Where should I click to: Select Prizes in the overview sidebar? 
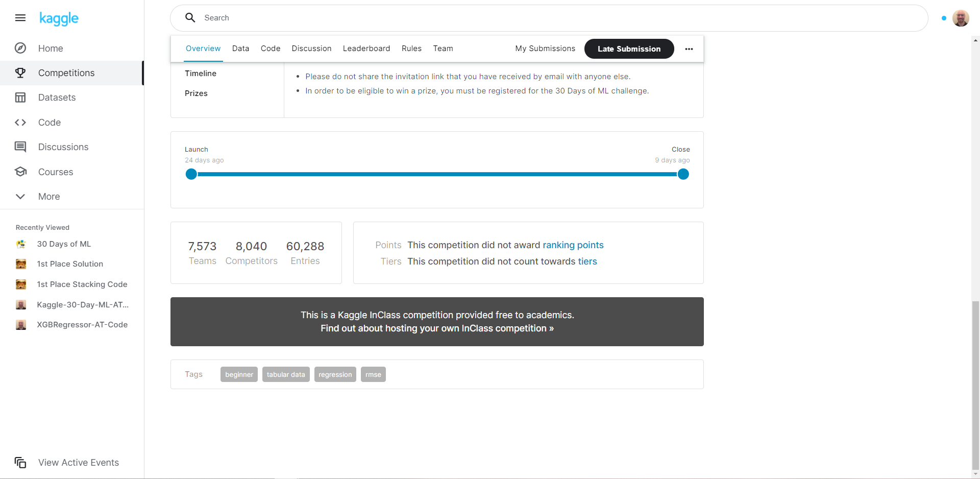196,93
